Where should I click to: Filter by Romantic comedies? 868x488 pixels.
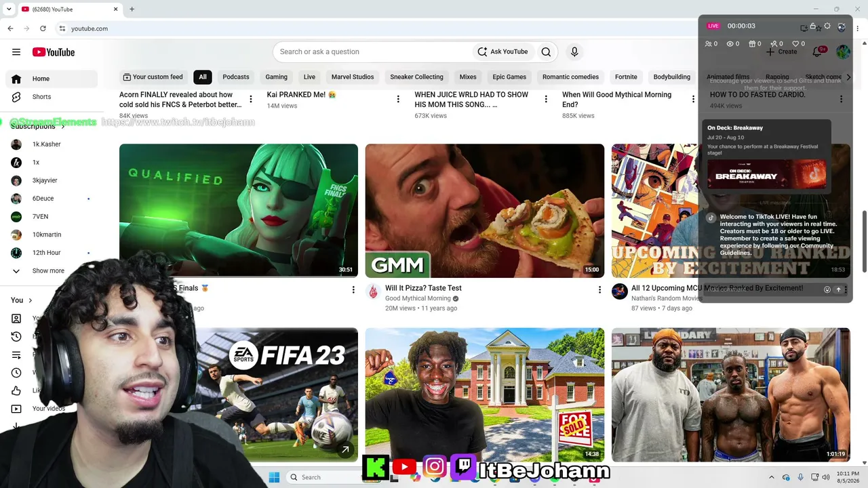570,77
